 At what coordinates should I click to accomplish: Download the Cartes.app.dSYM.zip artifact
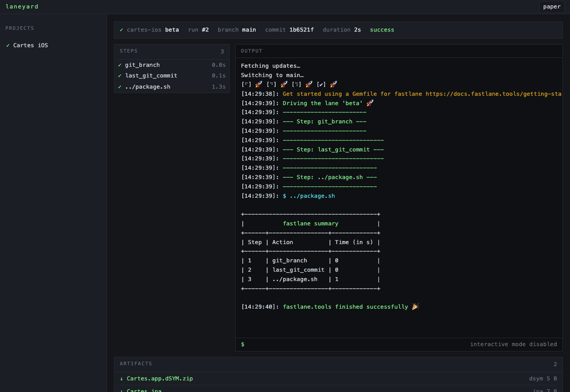click(x=160, y=379)
